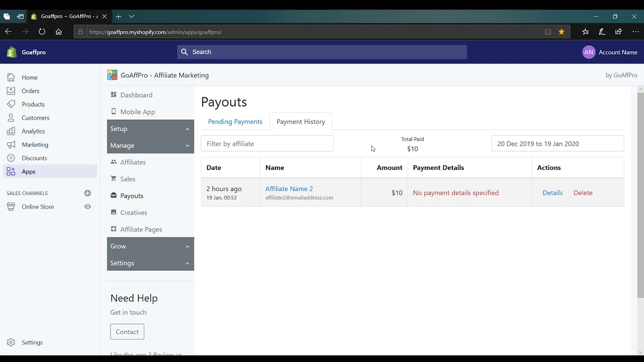This screenshot has width=644, height=362.
Task: Click the Account Name label
Action: point(618,52)
